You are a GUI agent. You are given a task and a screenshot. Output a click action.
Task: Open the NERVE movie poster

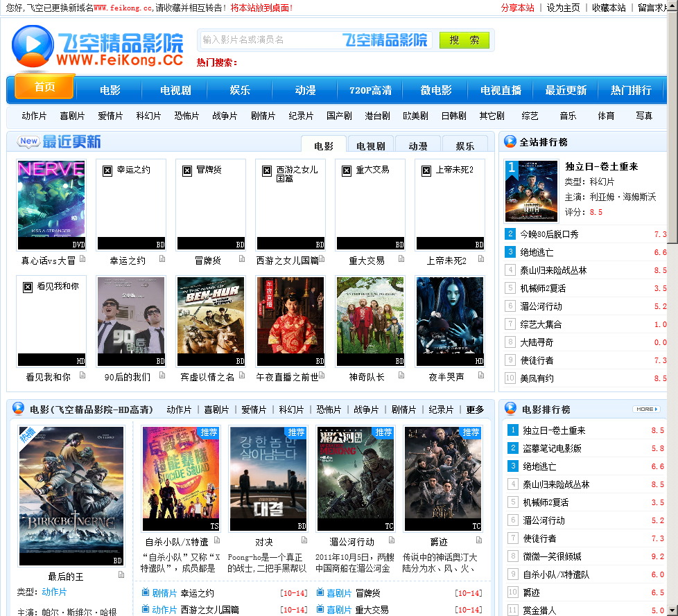(x=51, y=204)
